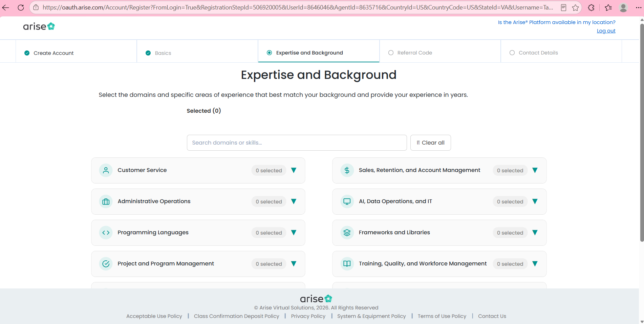Open 'Is the Arise Platform available' link

557,22
